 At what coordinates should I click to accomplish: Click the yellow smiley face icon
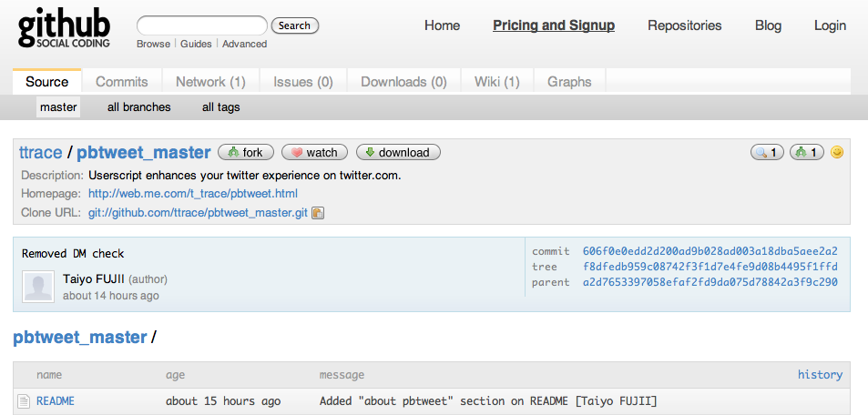pos(837,152)
